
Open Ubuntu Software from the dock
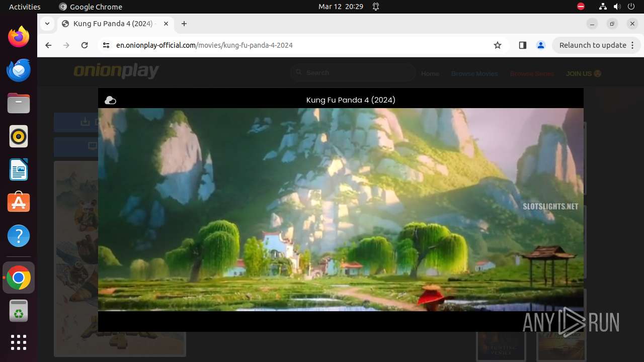coord(19,203)
